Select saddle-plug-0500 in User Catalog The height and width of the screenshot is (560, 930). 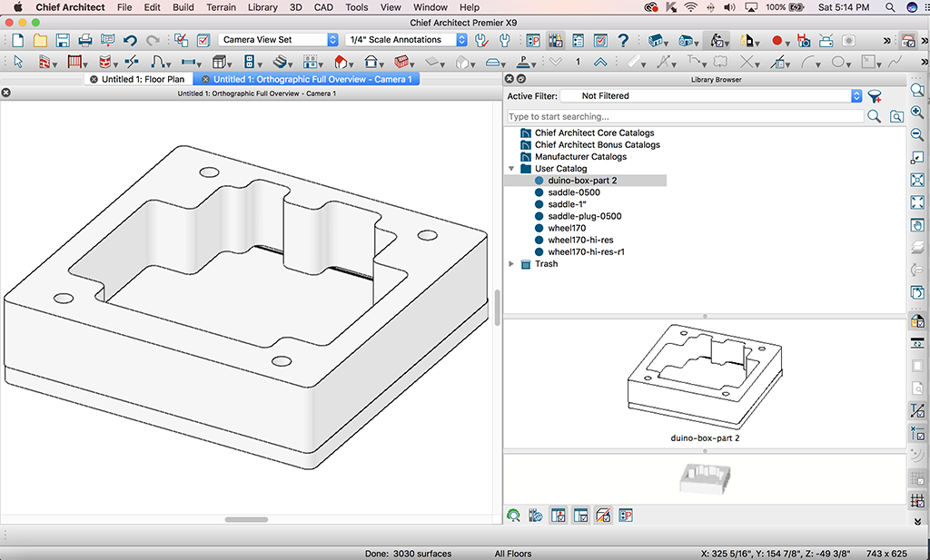[x=584, y=216]
